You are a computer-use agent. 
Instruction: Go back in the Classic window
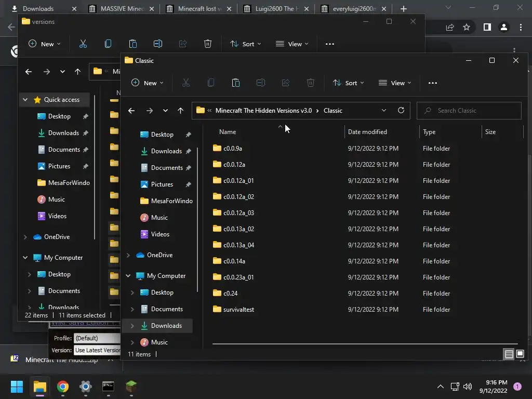[x=131, y=111]
